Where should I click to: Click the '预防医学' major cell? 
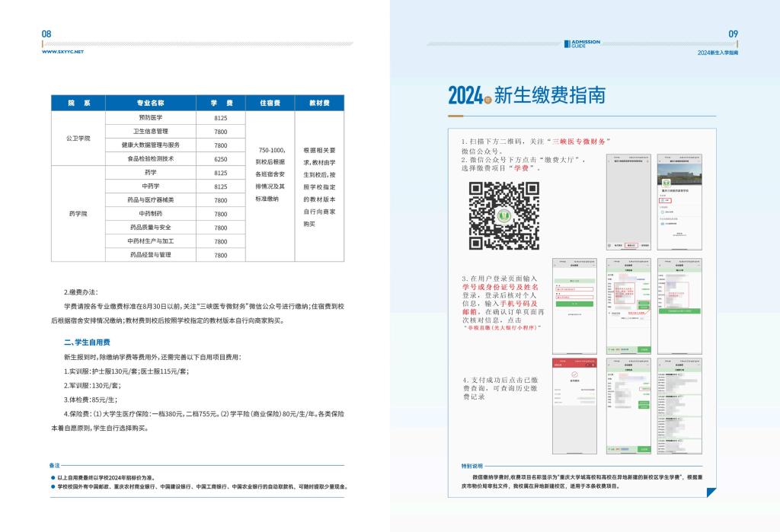tap(150, 118)
